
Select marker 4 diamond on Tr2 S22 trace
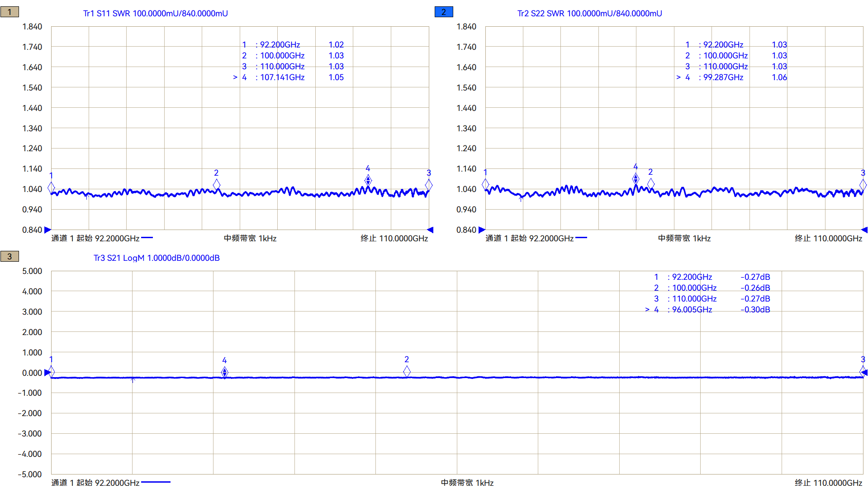[636, 179]
